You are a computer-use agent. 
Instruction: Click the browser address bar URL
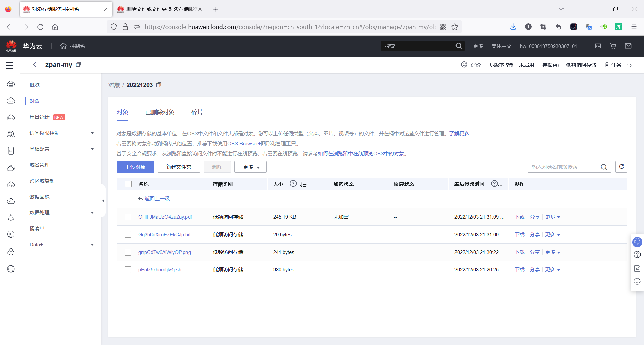point(290,27)
